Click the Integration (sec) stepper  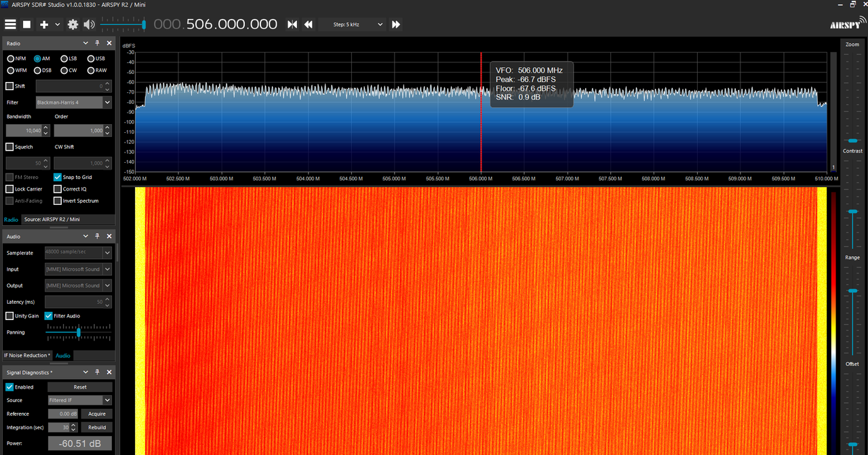click(x=75, y=427)
